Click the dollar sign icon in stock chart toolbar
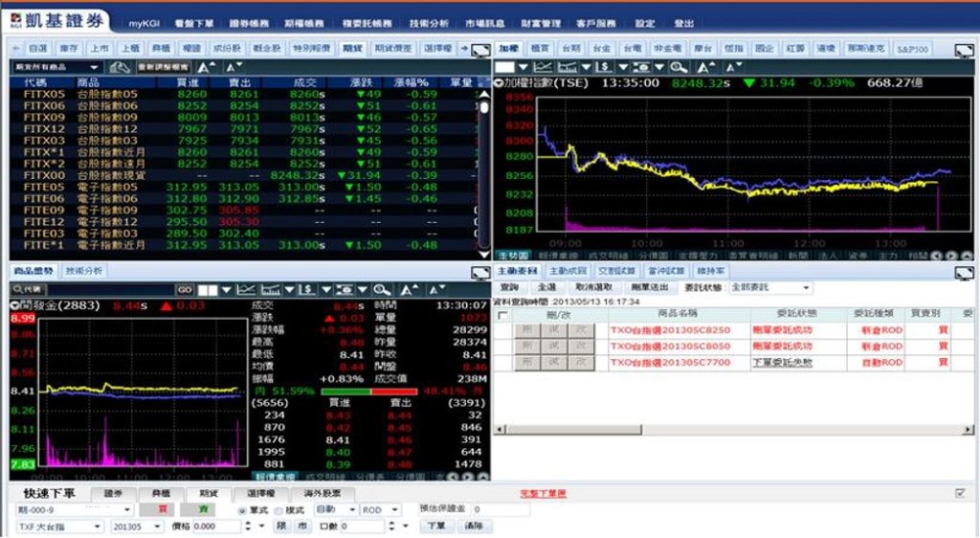The width and height of the screenshot is (980, 538). [305, 290]
